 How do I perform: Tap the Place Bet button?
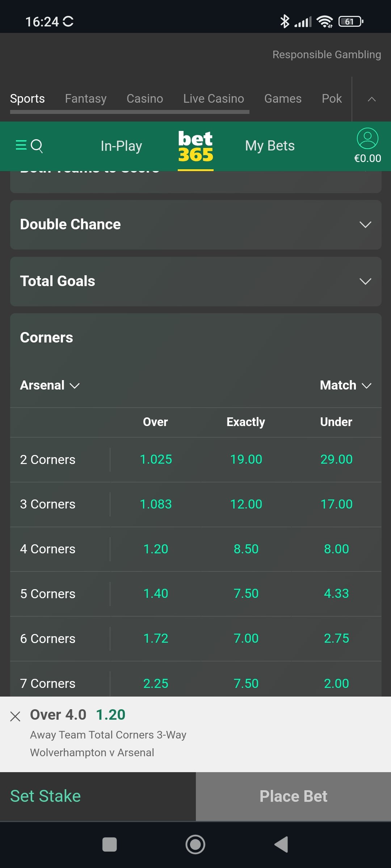coord(293,796)
